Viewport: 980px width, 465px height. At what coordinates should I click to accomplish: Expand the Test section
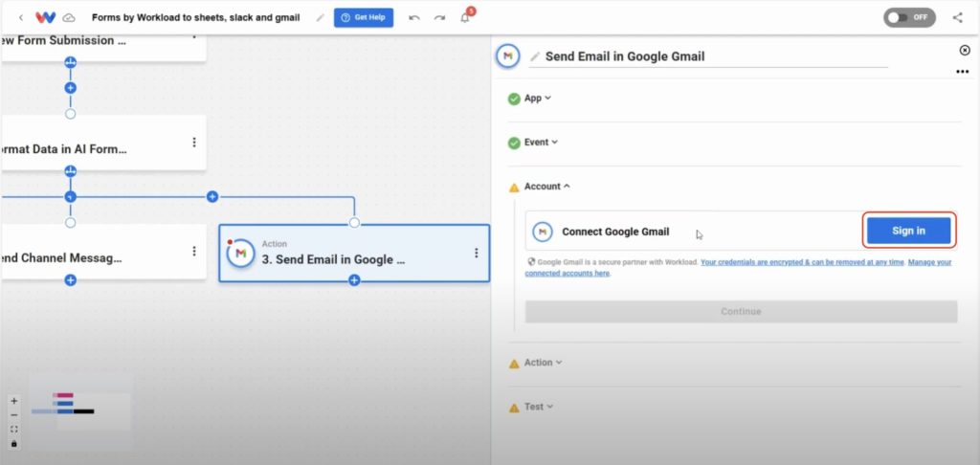coord(538,407)
